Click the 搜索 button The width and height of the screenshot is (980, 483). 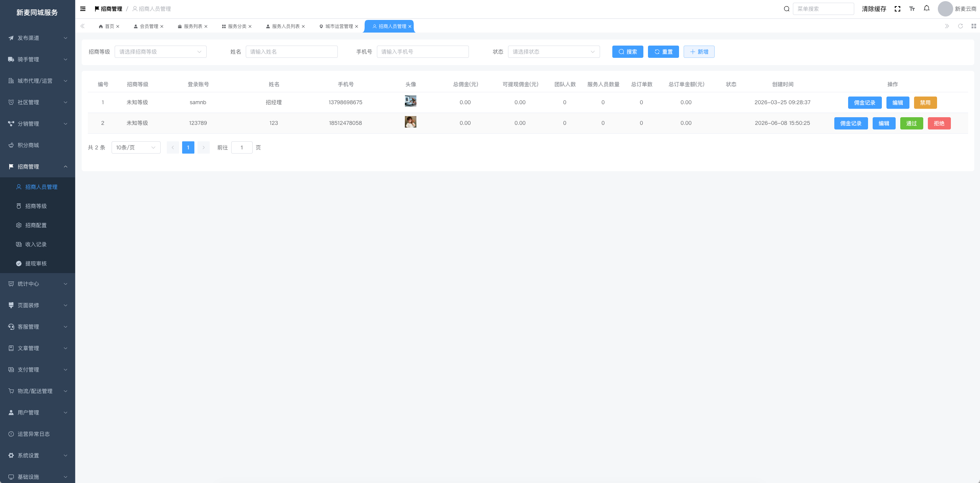(x=628, y=52)
